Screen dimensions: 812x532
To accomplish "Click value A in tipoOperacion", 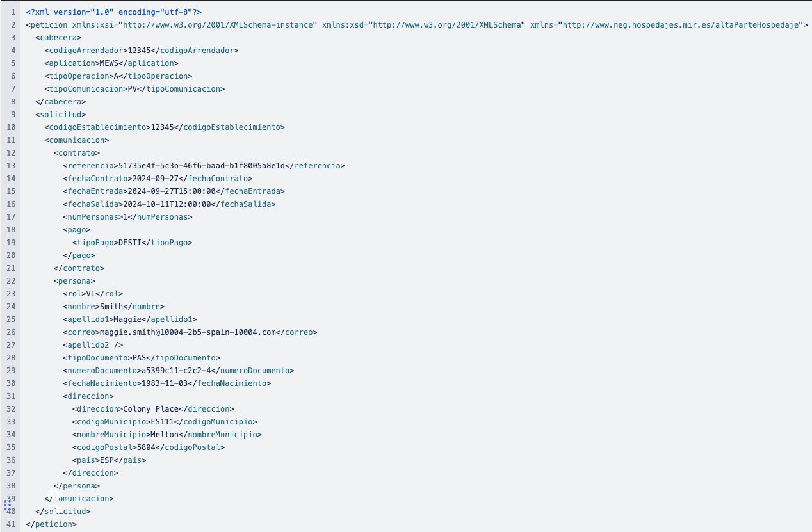I will 116,76.
